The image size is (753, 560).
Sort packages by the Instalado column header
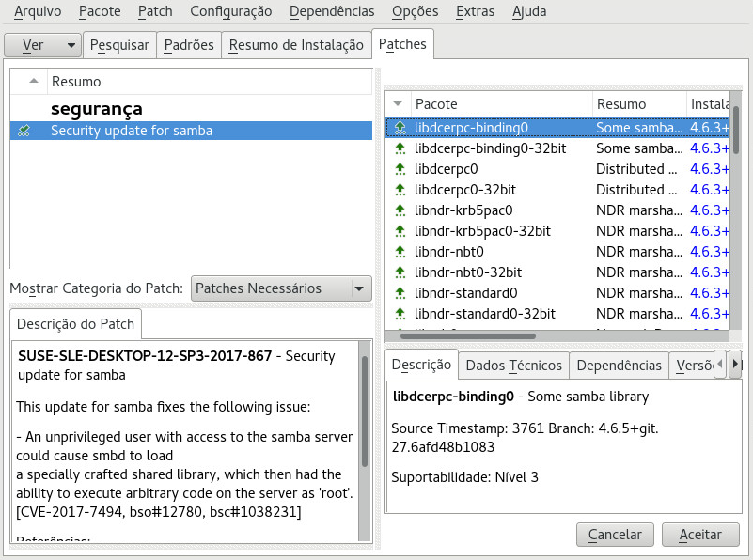coord(708,104)
